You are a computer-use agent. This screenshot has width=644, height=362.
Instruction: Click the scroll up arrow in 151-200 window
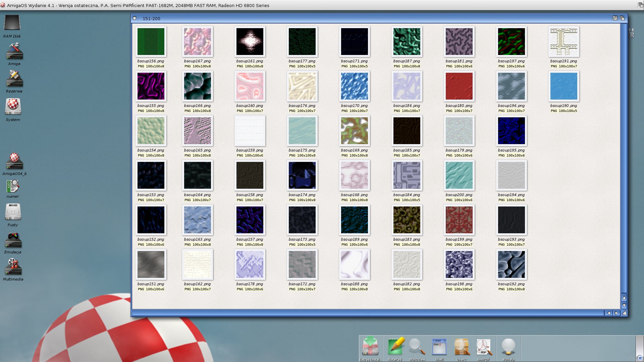coord(624,298)
